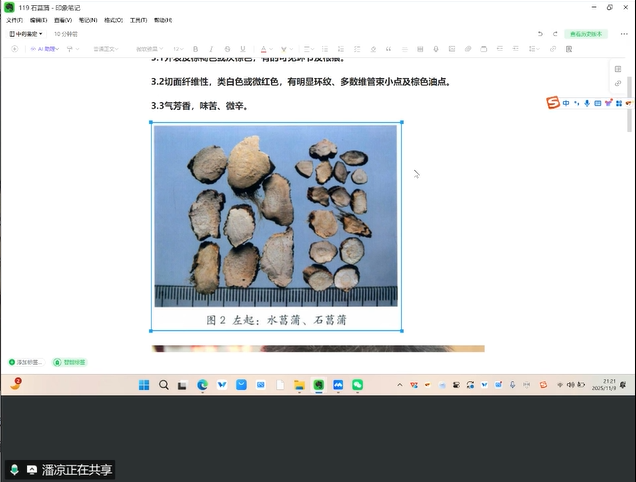
Task: Click the Undo arrow icon
Action: pos(540,34)
